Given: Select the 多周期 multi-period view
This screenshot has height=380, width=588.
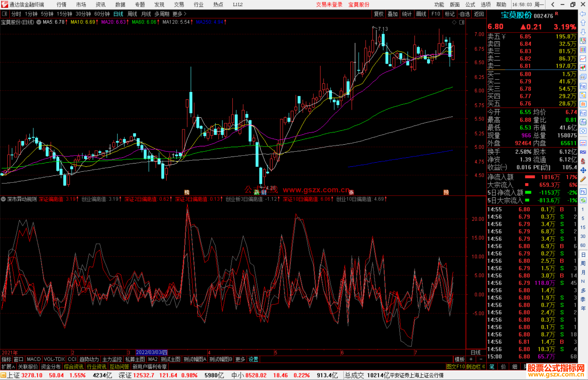Looking at the screenshot, I should click(162, 14).
